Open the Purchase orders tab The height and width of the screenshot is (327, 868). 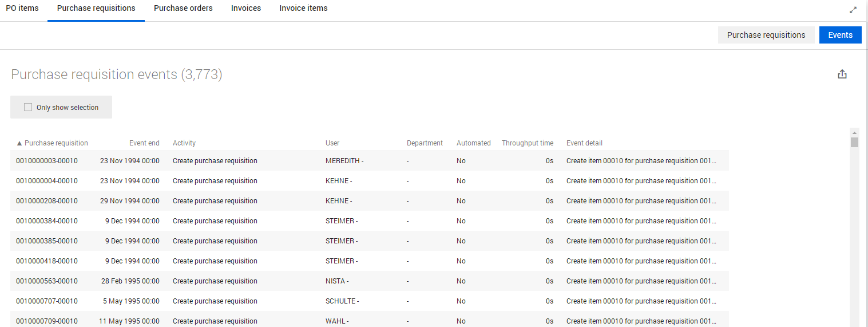point(183,9)
